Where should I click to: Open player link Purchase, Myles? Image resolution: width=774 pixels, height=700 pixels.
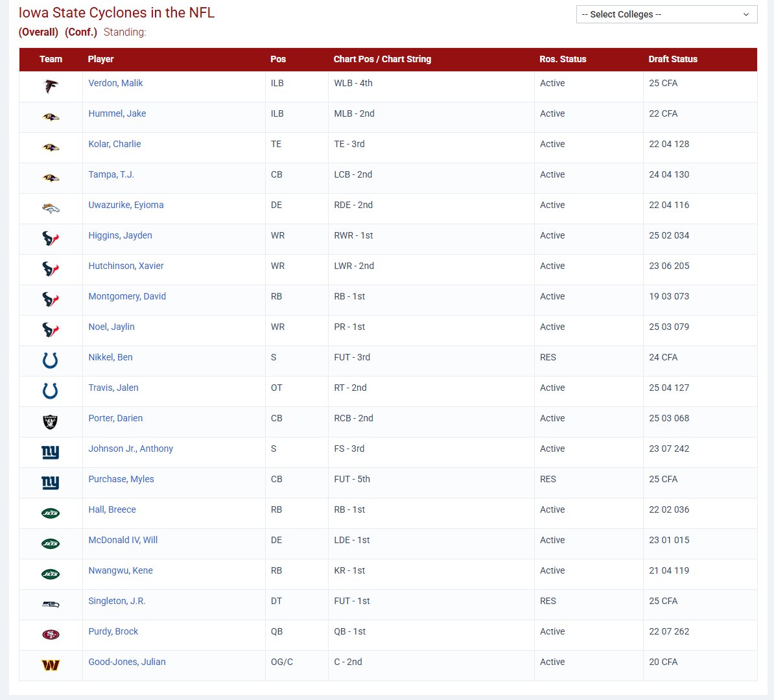pyautogui.click(x=121, y=480)
